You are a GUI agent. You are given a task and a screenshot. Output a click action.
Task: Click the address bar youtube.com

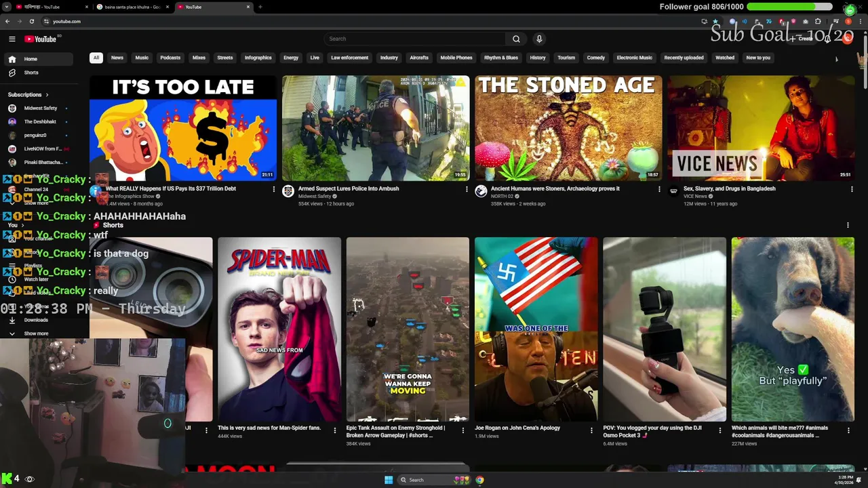click(x=66, y=21)
